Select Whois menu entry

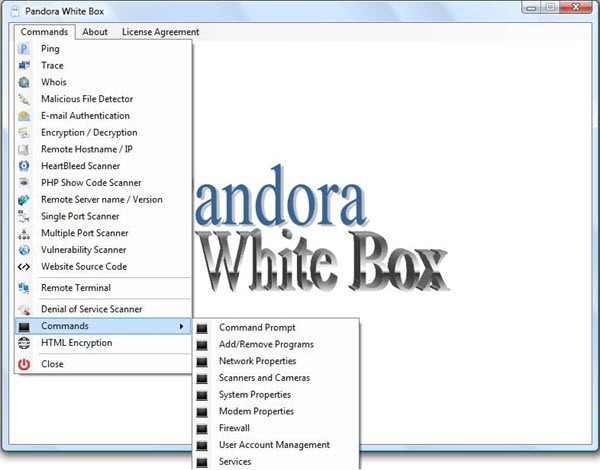point(103,82)
